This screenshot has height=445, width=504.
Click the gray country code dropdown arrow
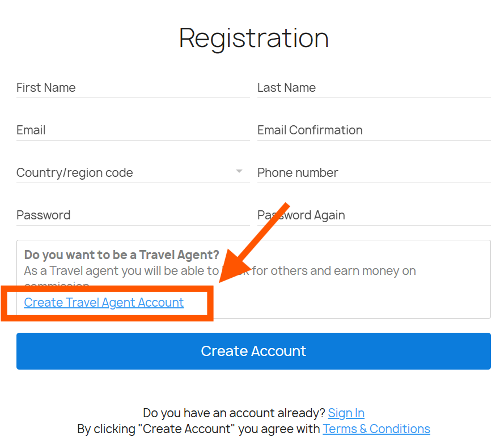239,171
